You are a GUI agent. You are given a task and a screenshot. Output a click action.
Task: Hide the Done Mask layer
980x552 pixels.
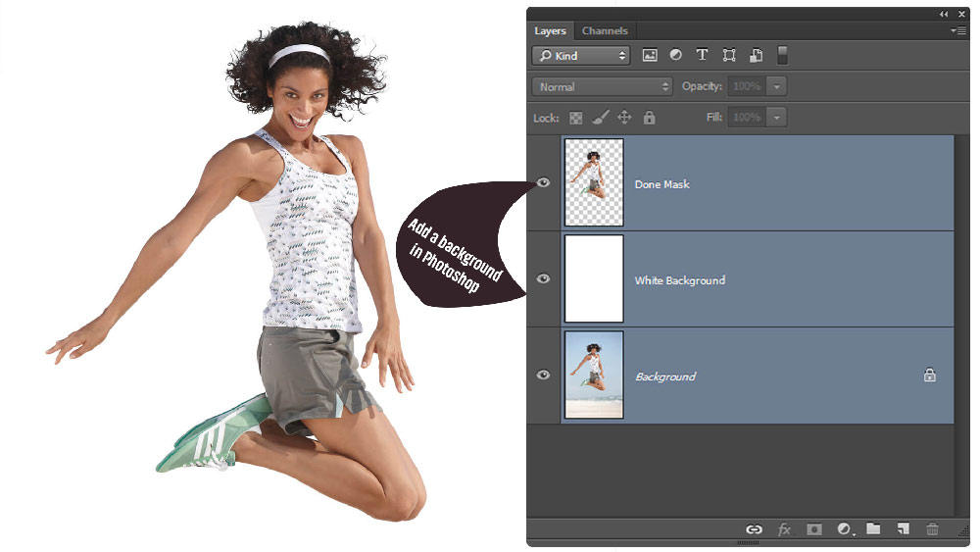(x=543, y=182)
